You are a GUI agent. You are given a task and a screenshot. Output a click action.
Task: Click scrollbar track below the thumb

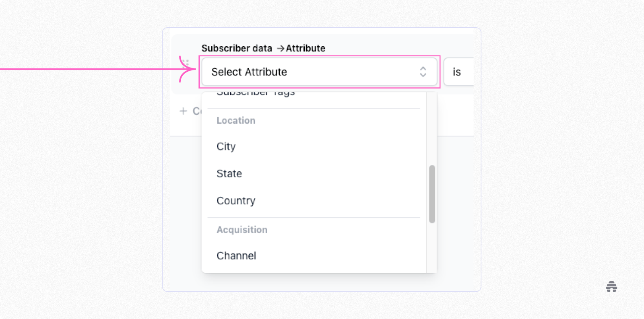coord(432,247)
